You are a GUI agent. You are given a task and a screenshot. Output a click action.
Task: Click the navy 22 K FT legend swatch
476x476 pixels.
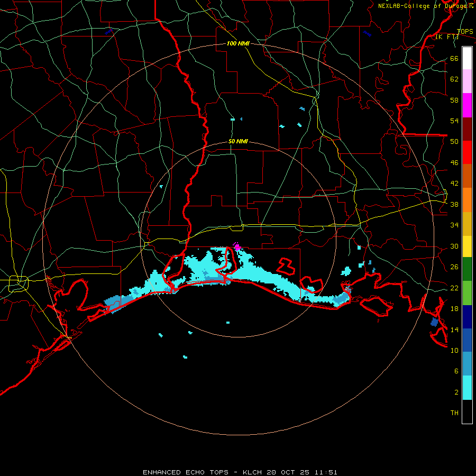click(x=467, y=317)
